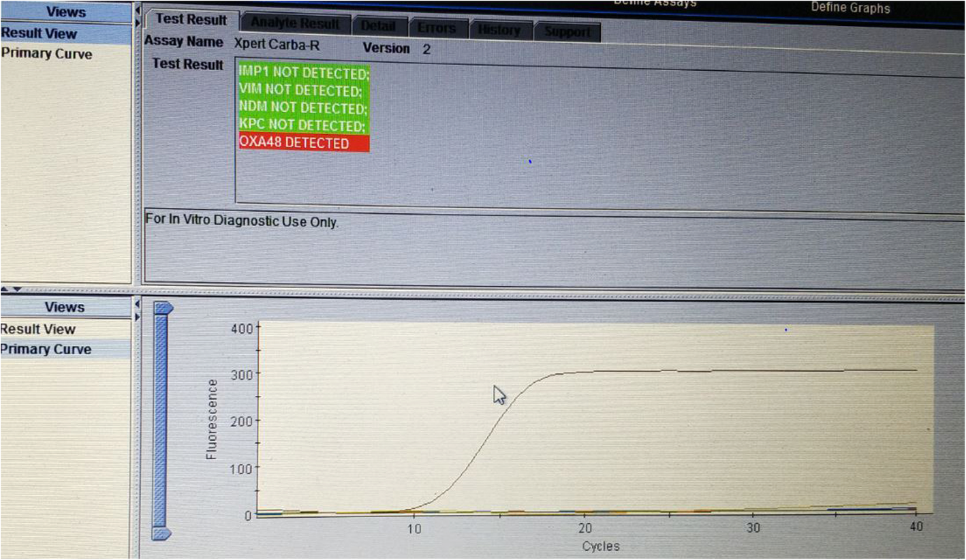
Task: Click the 300 tick on Fluorescence axis
Action: pyautogui.click(x=242, y=374)
